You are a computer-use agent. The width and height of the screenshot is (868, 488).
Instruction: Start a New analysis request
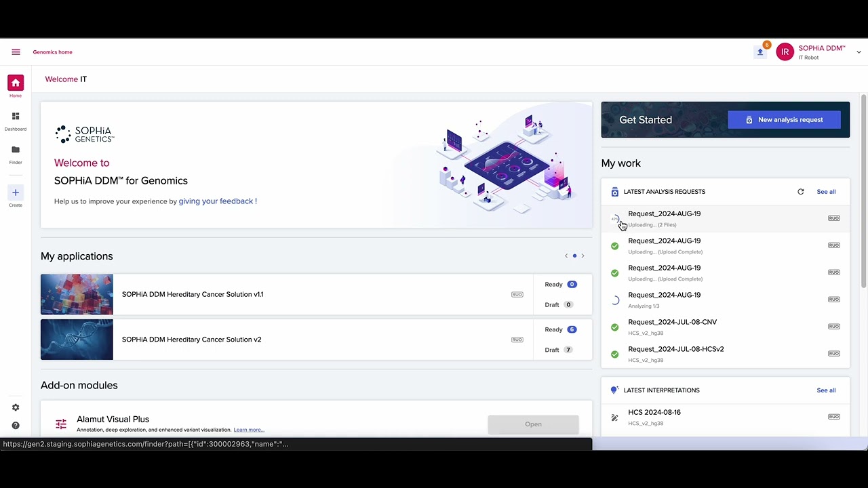coord(784,120)
